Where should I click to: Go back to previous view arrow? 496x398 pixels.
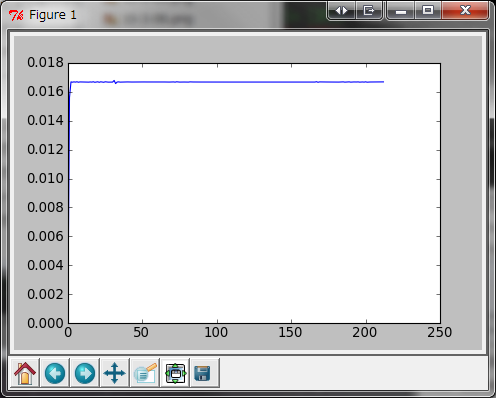[55, 373]
